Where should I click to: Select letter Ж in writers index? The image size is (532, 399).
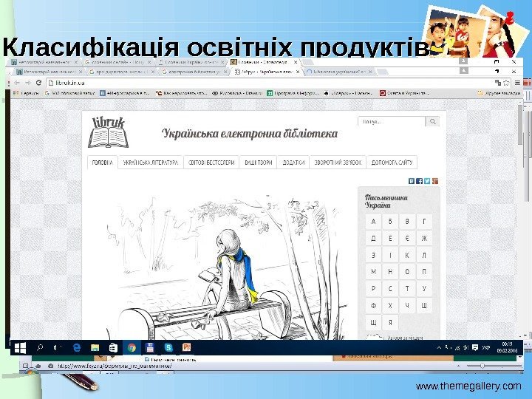coord(424,238)
